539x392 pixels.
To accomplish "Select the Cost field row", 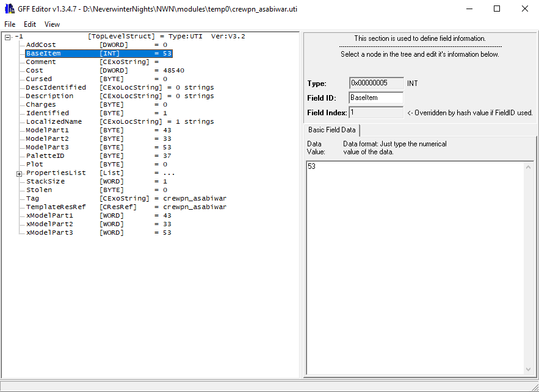I will (35, 71).
